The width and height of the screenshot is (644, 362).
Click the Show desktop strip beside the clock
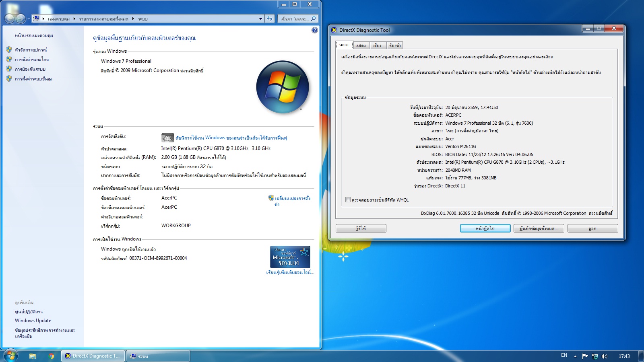(641, 356)
